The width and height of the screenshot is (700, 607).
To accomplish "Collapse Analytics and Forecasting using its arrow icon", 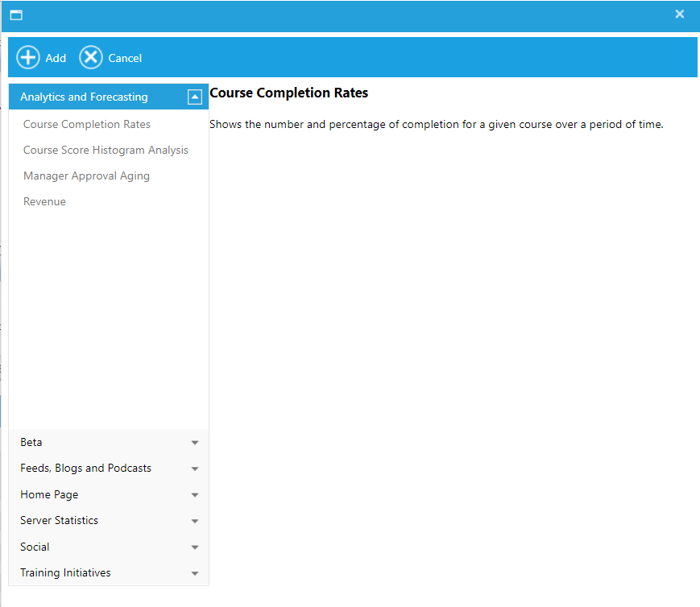I will (194, 97).
